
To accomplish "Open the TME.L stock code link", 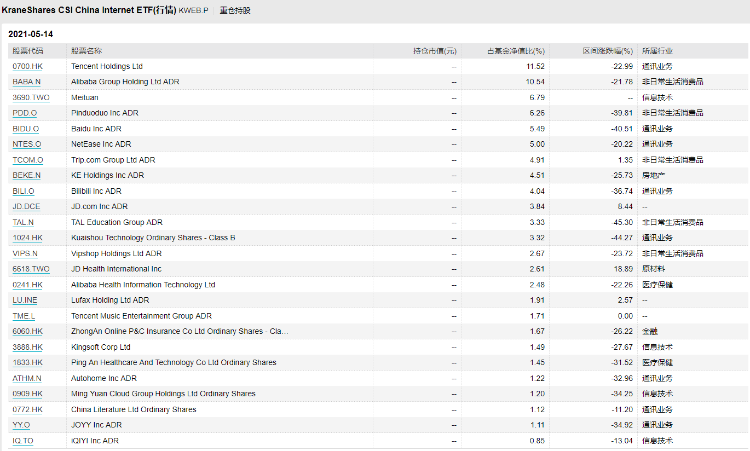I will tap(23, 316).
